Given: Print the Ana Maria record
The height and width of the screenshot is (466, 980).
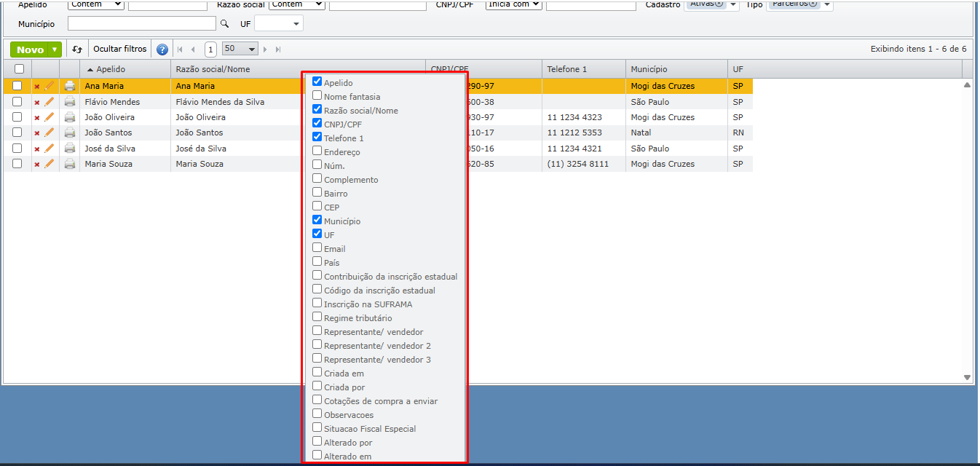Looking at the screenshot, I should tap(70, 86).
